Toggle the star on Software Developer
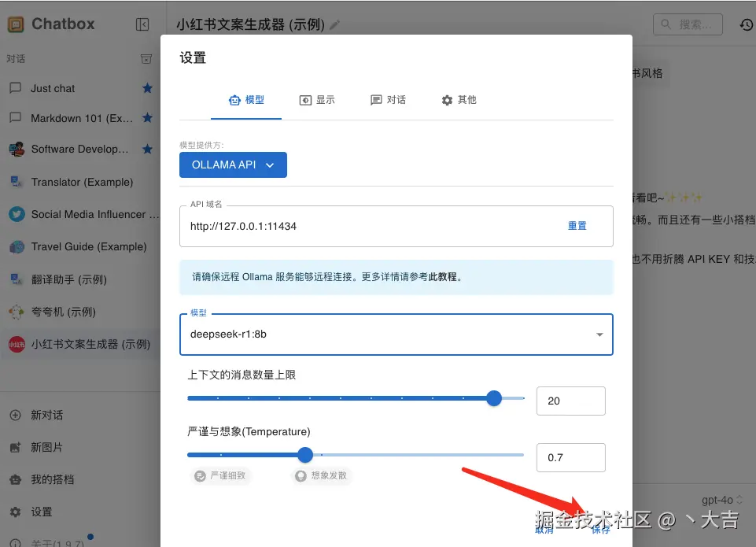This screenshot has width=756, height=547. pyautogui.click(x=148, y=149)
